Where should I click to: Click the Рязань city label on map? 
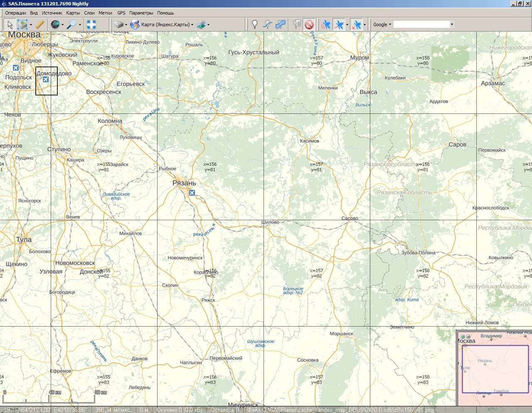point(184,183)
